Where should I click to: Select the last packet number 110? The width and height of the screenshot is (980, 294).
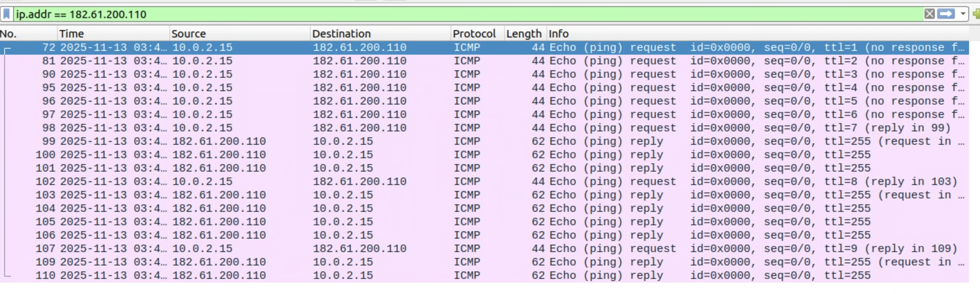[446, 276]
